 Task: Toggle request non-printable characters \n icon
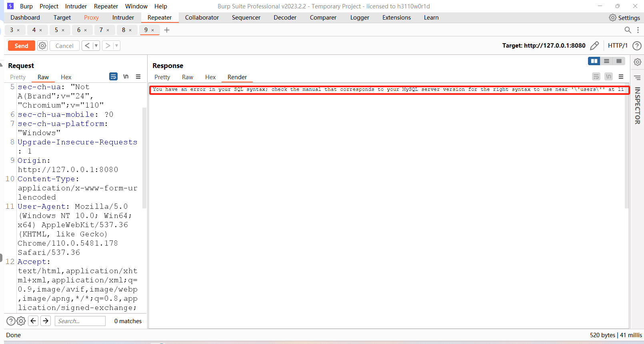pos(126,76)
